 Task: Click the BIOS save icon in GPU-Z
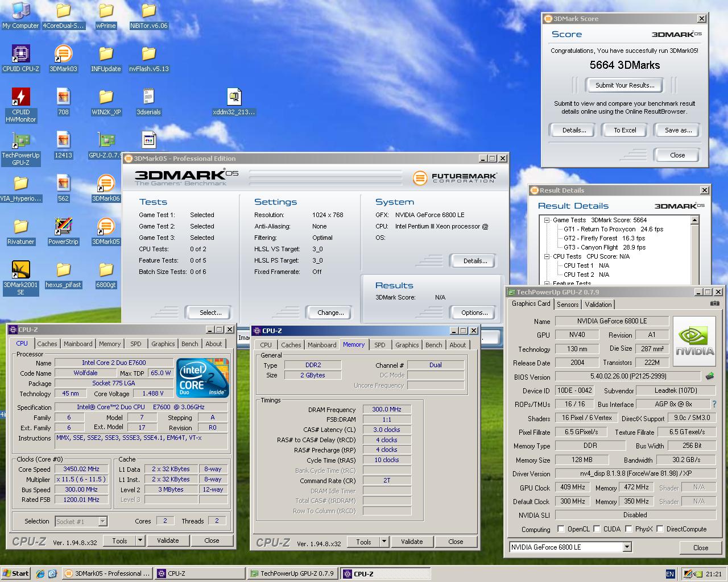pyautogui.click(x=710, y=376)
